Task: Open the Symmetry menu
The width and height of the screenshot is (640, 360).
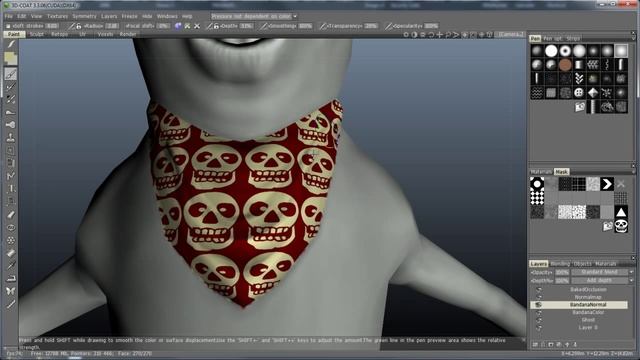Action: tap(84, 16)
